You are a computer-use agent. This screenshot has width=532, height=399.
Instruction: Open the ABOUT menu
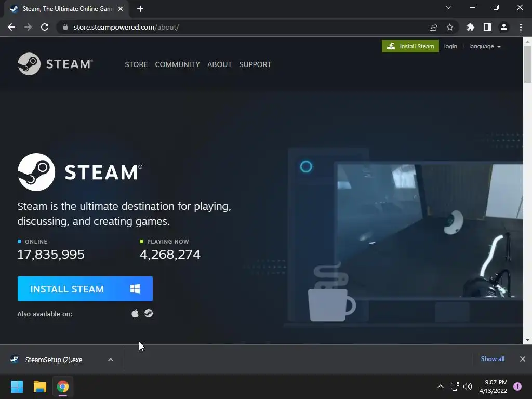(x=220, y=64)
